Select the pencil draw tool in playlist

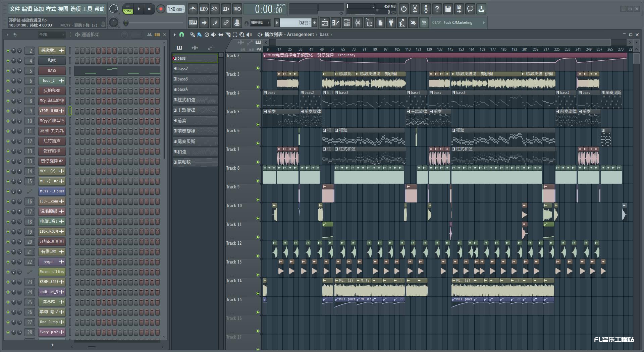click(193, 35)
